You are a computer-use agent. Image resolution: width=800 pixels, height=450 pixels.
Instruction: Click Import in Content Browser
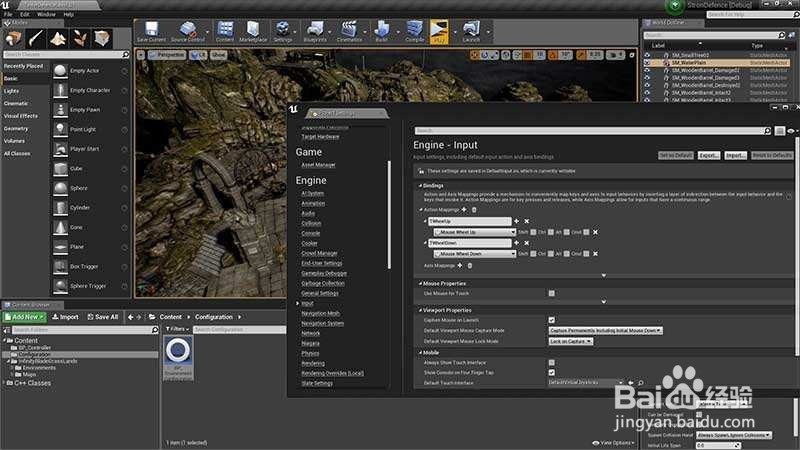coord(66,317)
